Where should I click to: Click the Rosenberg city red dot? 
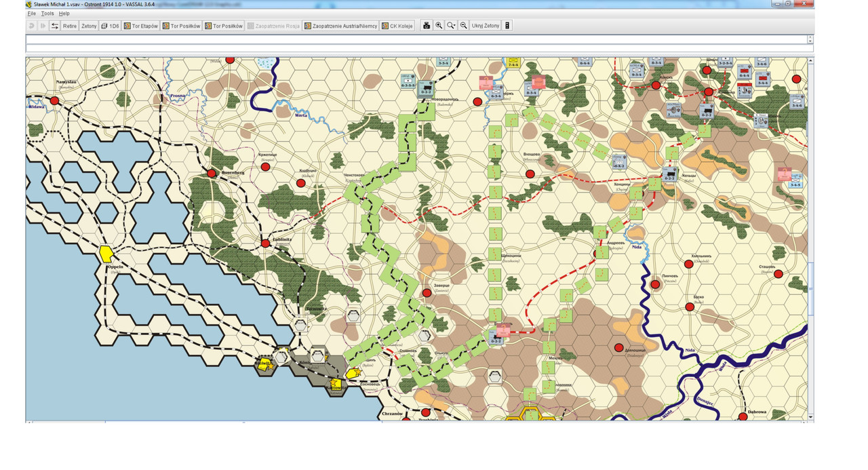(212, 174)
